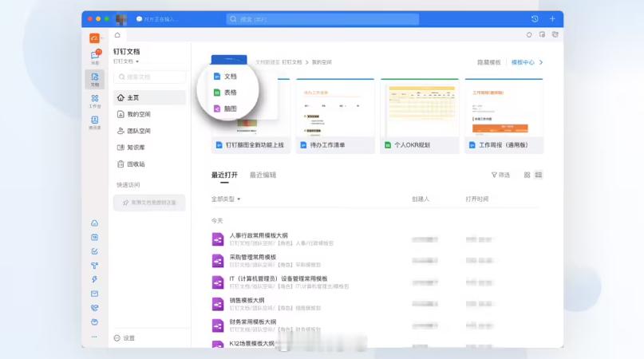Open file 财务常用模板大纲
Viewport: 644px width, 359px height.
253,322
